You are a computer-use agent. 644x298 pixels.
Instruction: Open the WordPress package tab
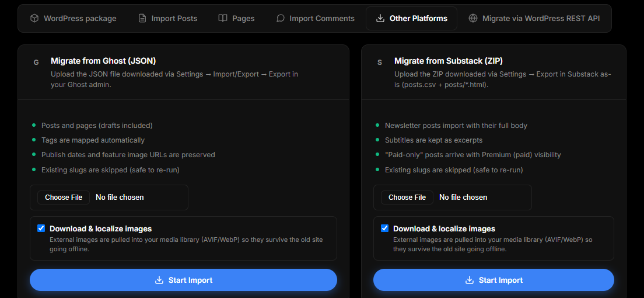point(73,19)
